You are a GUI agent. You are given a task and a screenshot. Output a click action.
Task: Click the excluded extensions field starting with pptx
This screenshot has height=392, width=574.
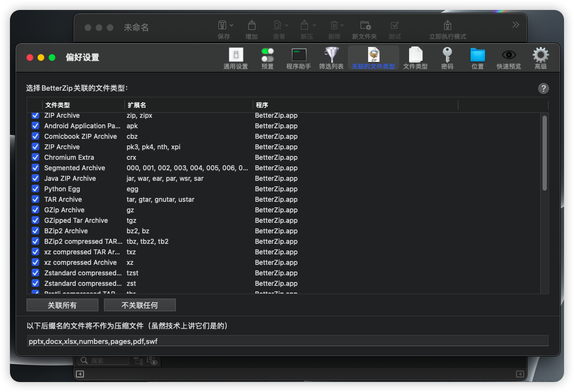(x=288, y=341)
